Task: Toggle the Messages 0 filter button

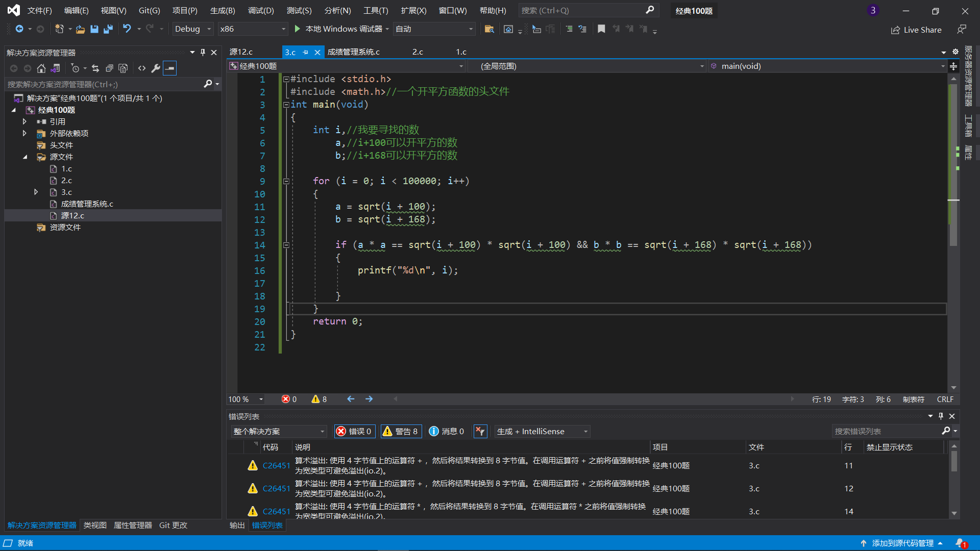Action: (x=447, y=431)
